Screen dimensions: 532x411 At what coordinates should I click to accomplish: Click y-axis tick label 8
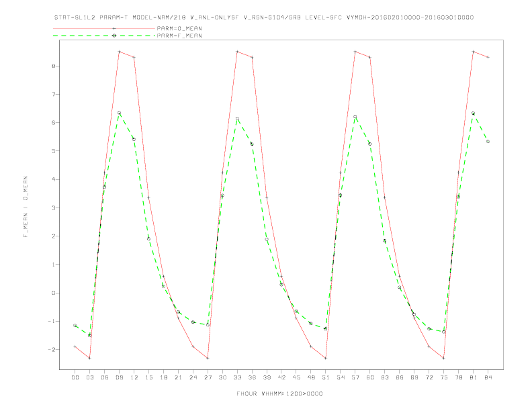point(53,66)
